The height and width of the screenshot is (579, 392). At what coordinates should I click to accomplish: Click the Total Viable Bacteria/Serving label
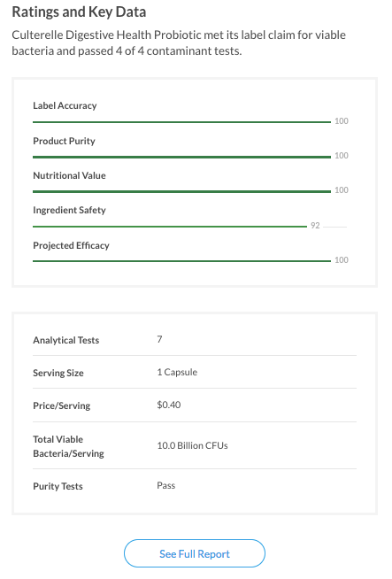(x=68, y=446)
